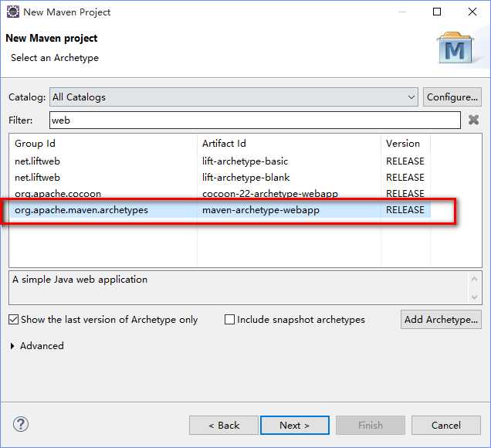Screen dimensions: 491x448
Task: Enable Include snapshot archetypes checkbox
Action: [x=229, y=320]
